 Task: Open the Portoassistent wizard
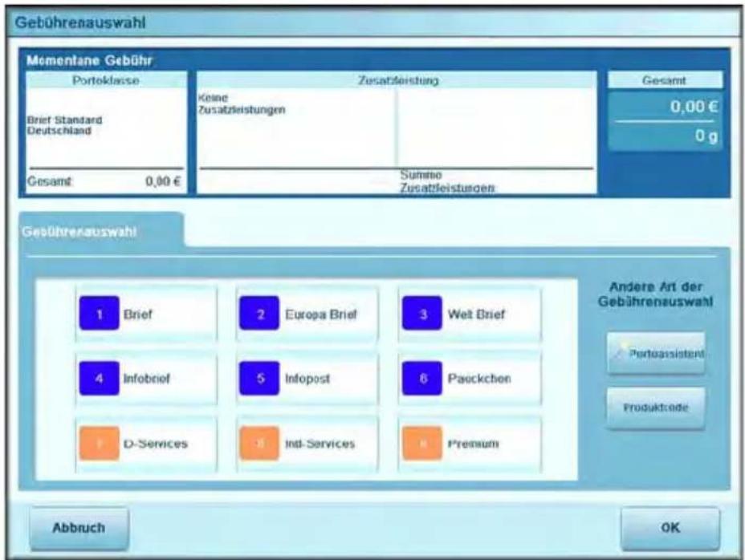pyautogui.click(x=656, y=353)
